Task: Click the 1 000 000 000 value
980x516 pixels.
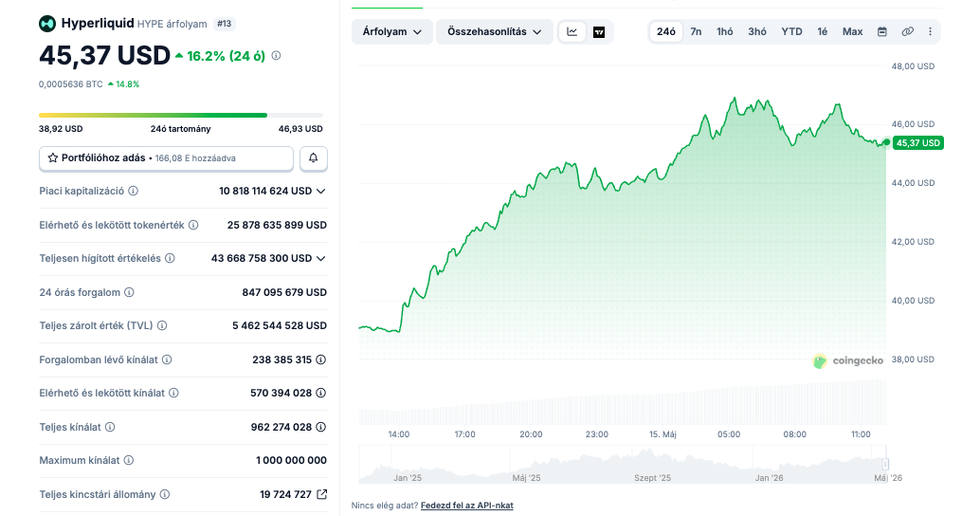Action: tap(291, 460)
